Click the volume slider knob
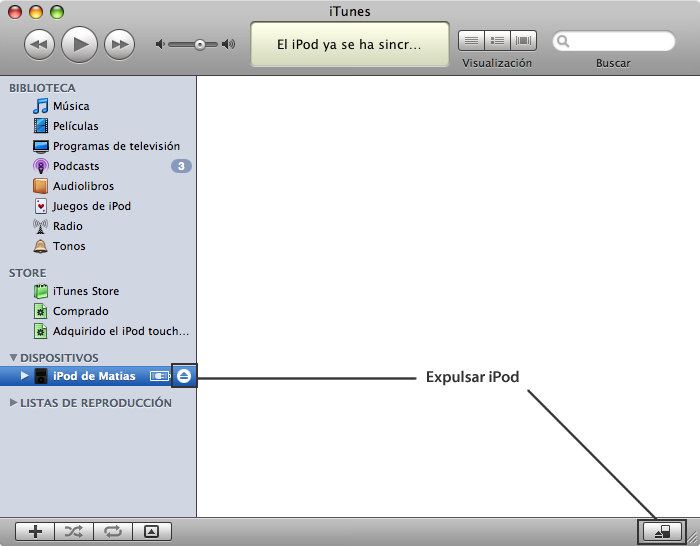The width and height of the screenshot is (700, 546). click(200, 44)
